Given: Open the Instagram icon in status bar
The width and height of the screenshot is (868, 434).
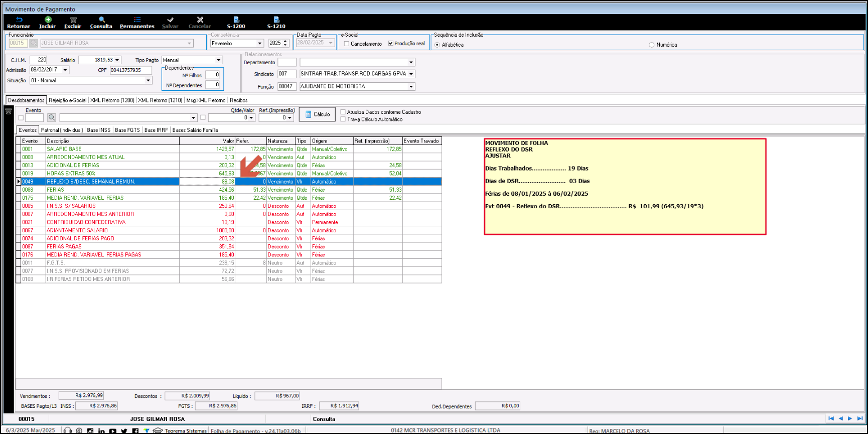Looking at the screenshot, I should 90,430.
